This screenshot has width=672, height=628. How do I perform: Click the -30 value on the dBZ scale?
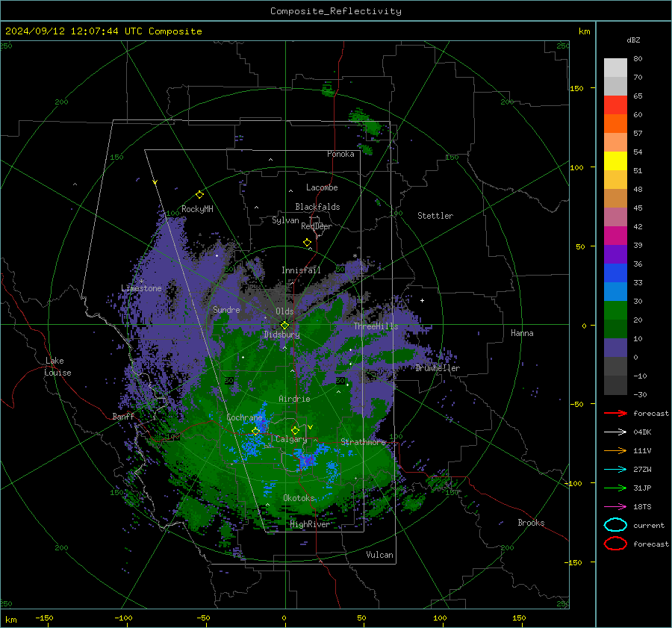tap(640, 394)
